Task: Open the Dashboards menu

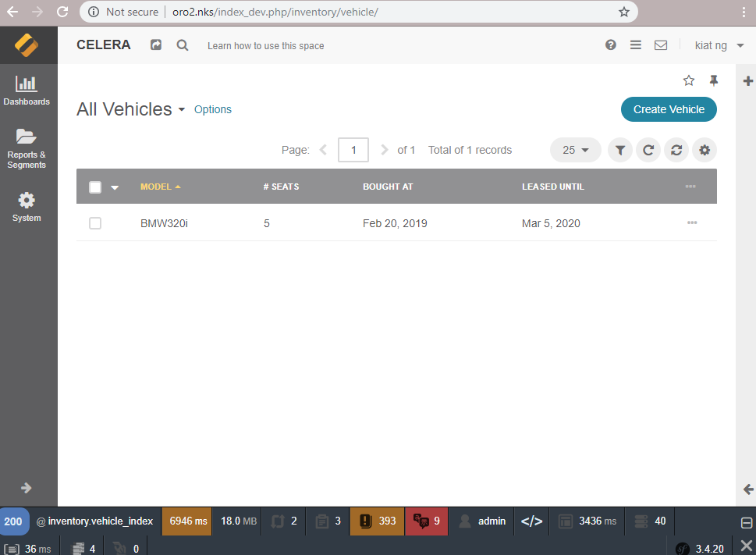Action: click(x=27, y=90)
